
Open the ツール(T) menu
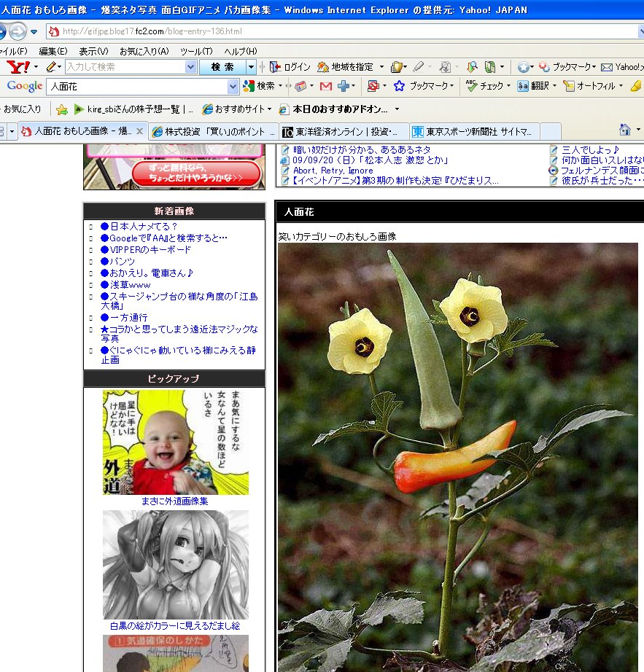tap(196, 51)
